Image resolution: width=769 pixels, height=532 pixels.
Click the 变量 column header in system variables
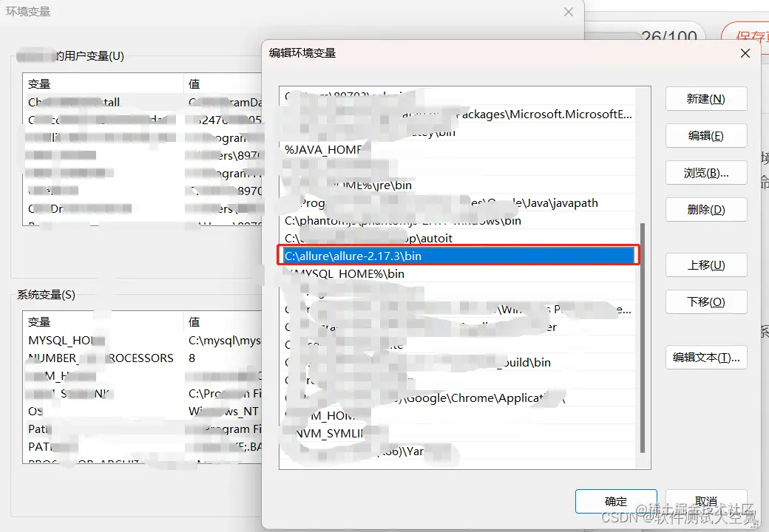click(103, 322)
